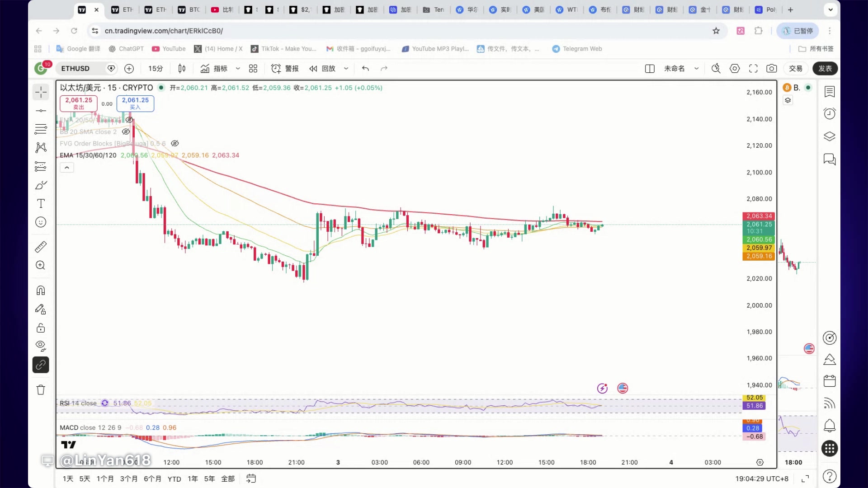Choose the YTD date range
868x488 pixels.
[174, 479]
